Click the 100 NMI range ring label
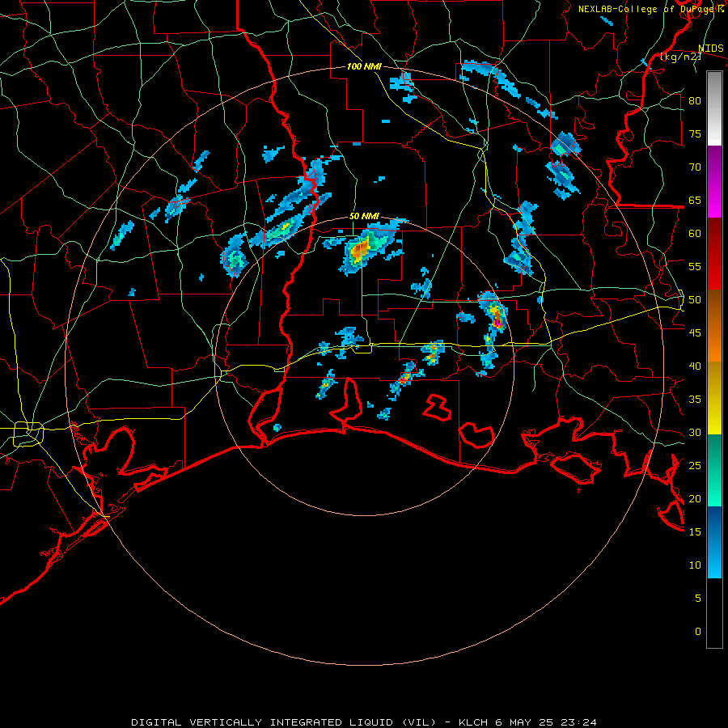The image size is (728, 728). 364,66
